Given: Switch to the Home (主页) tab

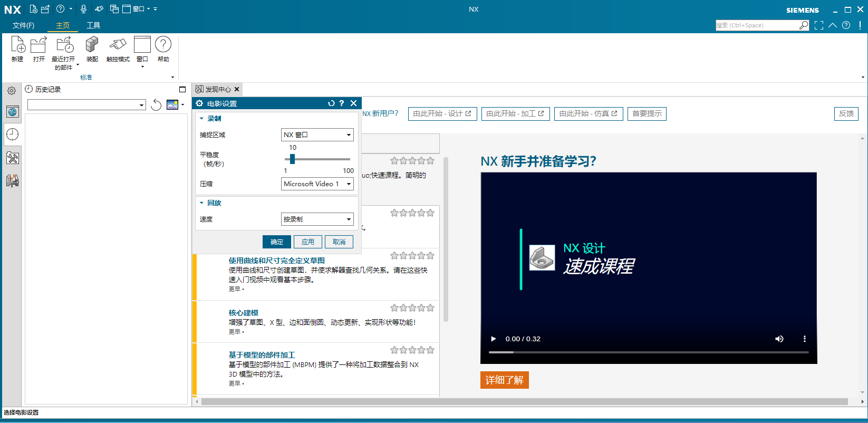Looking at the screenshot, I should tap(63, 25).
